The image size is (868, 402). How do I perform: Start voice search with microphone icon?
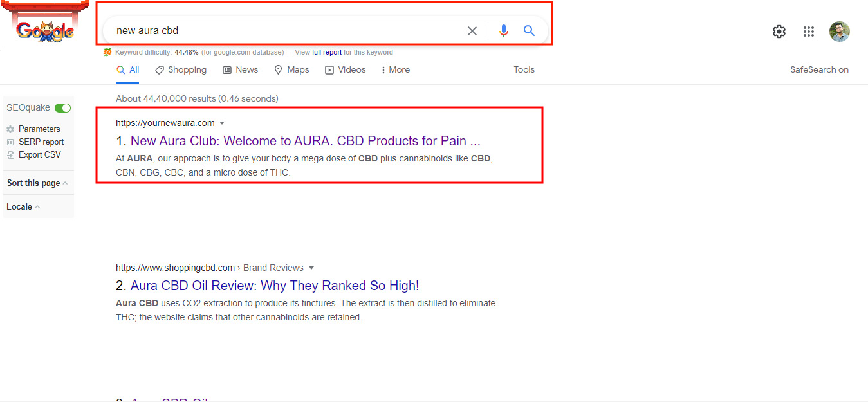click(504, 31)
